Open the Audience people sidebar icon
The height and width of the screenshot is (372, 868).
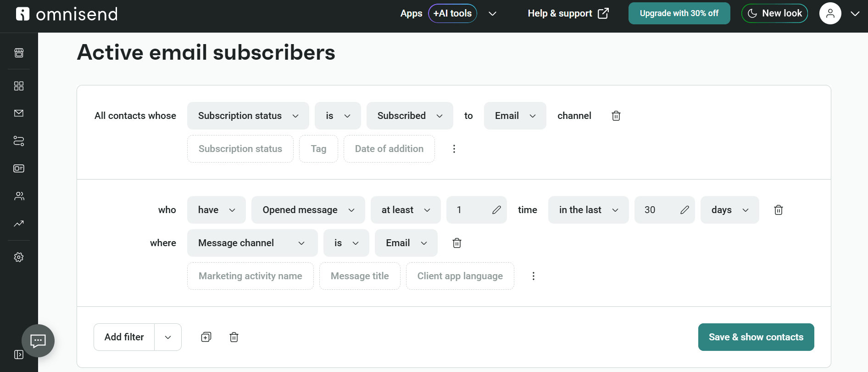coord(19,196)
